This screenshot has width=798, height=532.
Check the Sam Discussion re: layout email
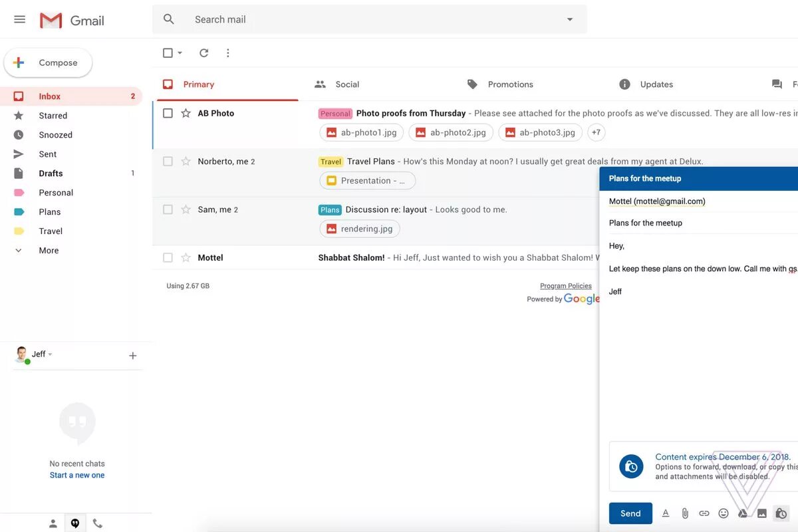point(168,209)
